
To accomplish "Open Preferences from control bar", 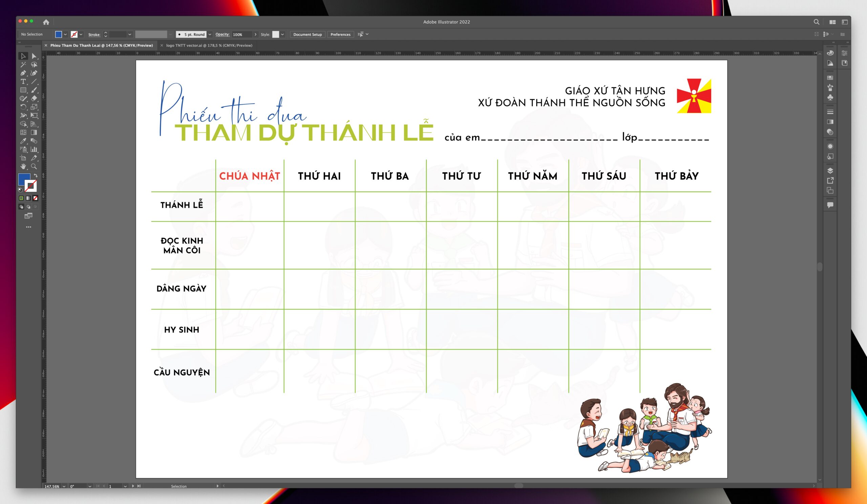I will [340, 35].
